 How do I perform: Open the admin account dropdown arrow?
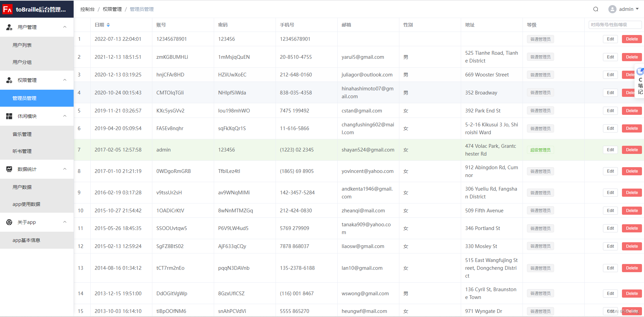[x=637, y=9]
